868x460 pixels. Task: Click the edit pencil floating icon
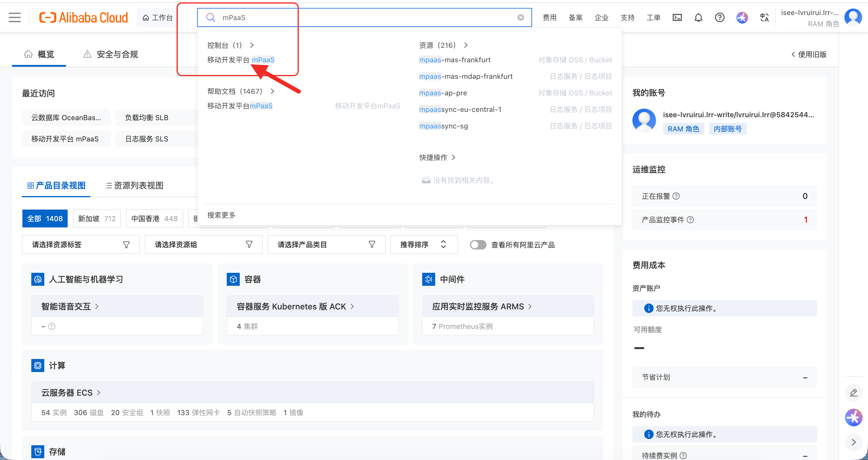(x=853, y=393)
